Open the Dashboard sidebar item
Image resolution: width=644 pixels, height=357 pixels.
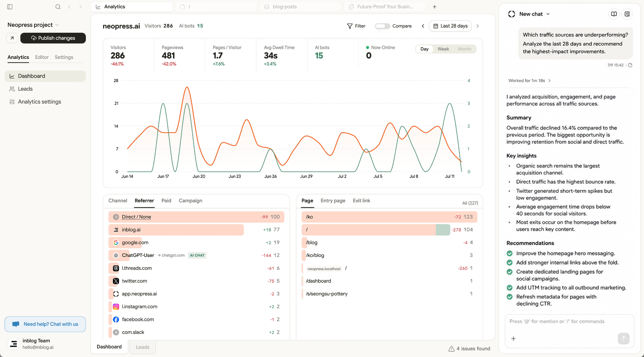45,76
